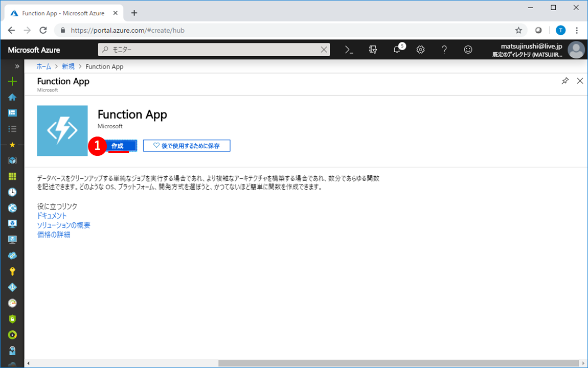Click 後で使用するために保存 button

point(187,146)
